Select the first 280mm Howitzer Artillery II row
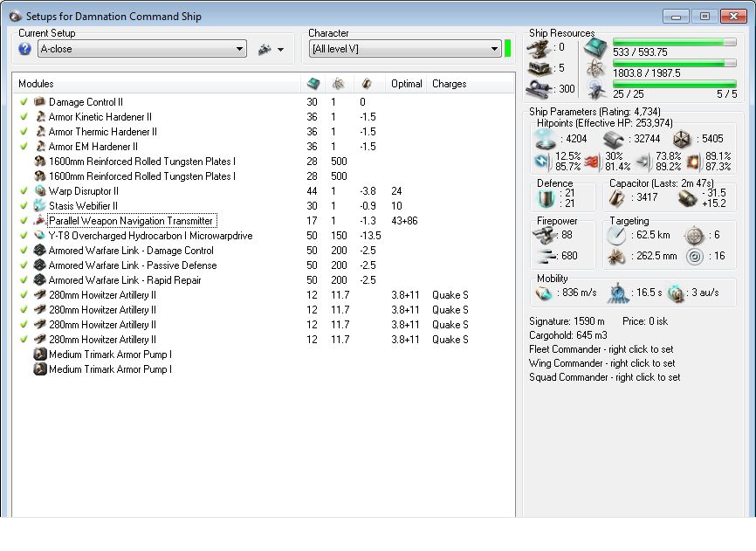The image size is (756, 551). tap(265, 295)
